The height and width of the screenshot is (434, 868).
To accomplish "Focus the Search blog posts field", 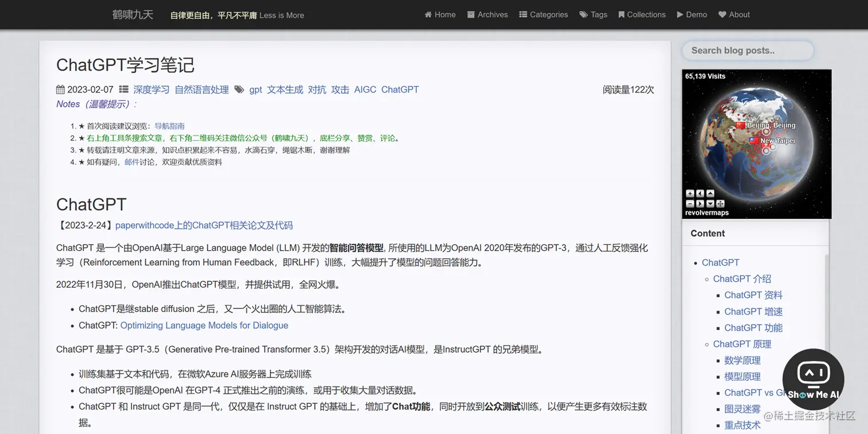I will pos(748,51).
